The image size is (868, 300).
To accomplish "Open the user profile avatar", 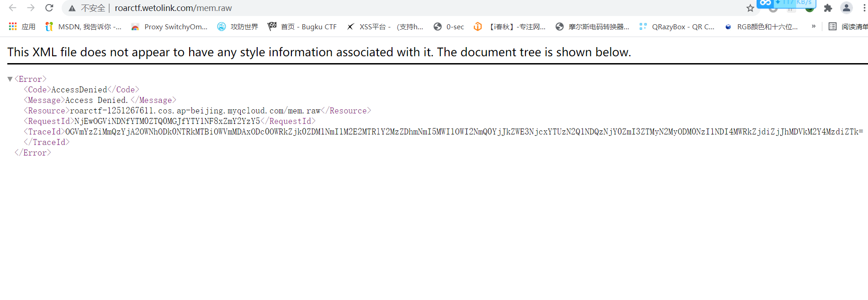I will 846,8.
